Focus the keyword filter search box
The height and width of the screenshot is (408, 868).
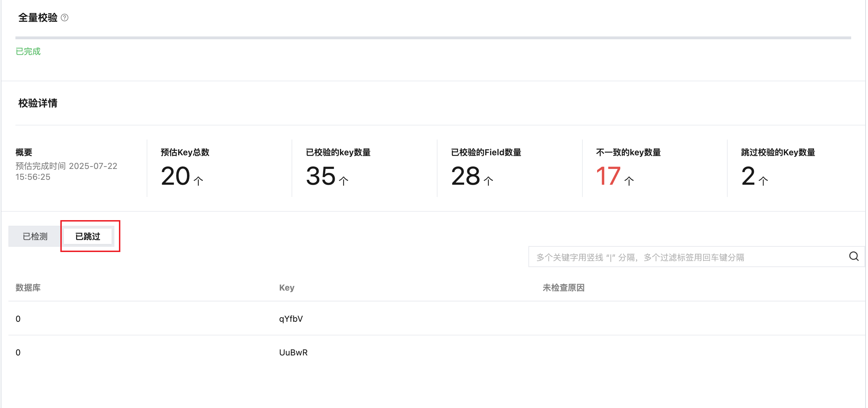coord(684,257)
